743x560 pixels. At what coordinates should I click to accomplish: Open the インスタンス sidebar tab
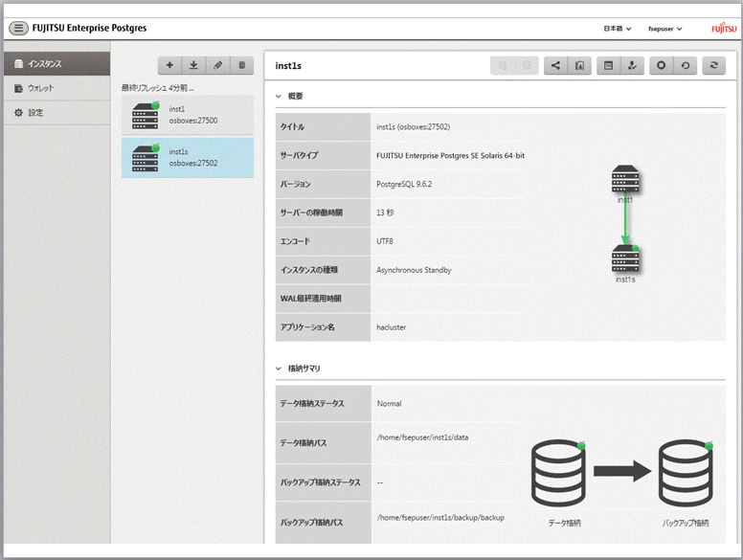[x=56, y=63]
